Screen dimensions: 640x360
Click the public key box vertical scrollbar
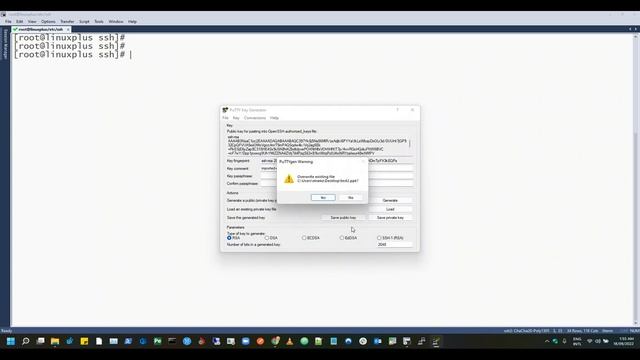click(x=410, y=145)
